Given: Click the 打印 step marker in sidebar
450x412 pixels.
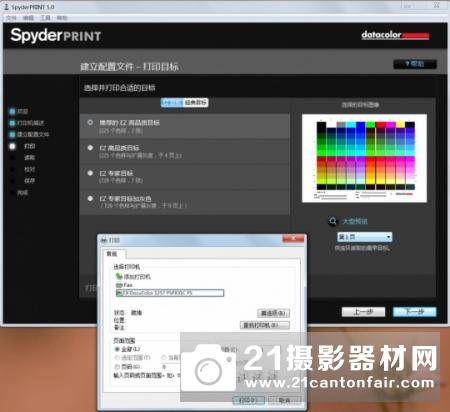Looking at the screenshot, I should click(x=12, y=146).
